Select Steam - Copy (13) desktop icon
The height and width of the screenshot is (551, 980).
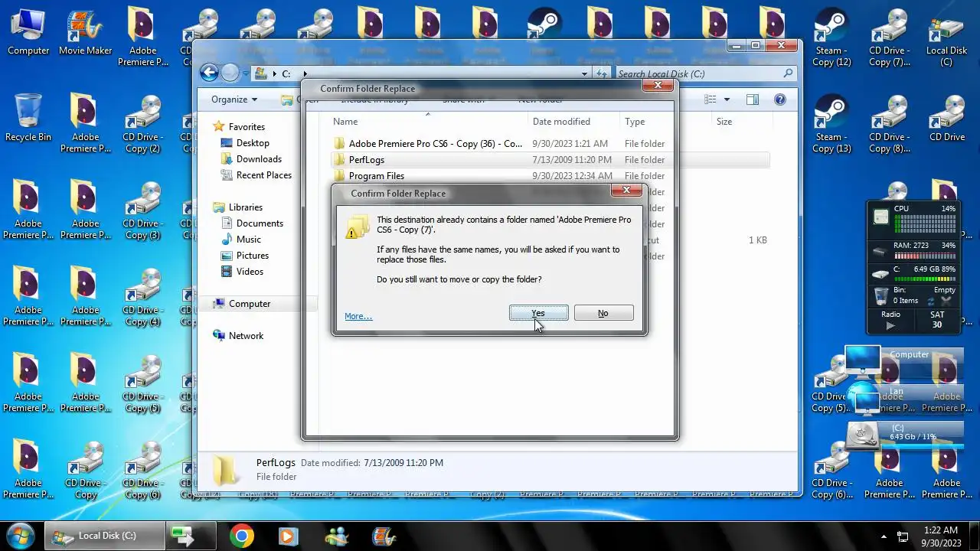(x=832, y=124)
